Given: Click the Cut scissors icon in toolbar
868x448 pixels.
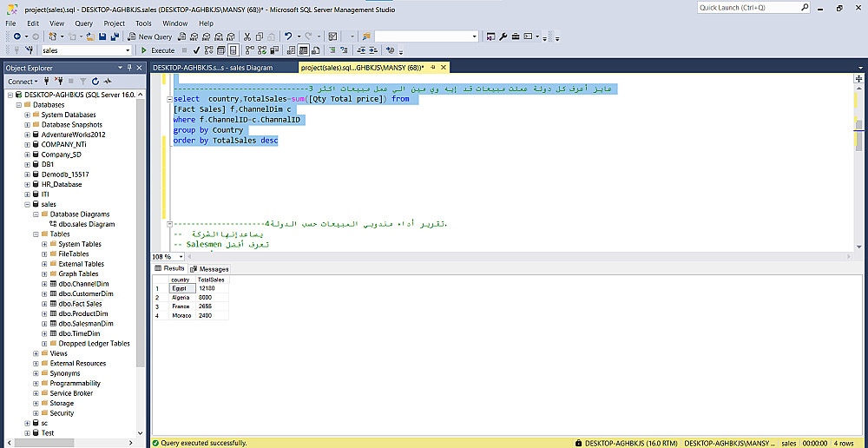Looking at the screenshot, I should (x=247, y=36).
